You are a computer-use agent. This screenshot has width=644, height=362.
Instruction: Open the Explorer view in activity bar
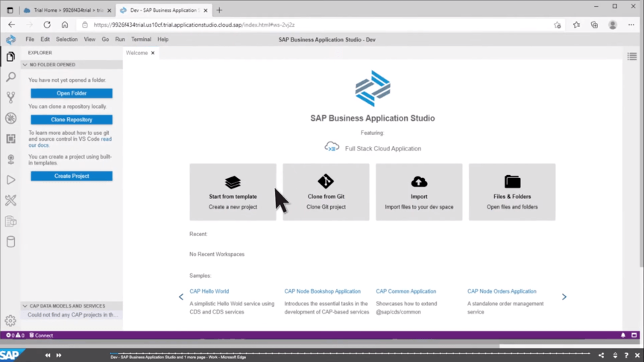10,57
